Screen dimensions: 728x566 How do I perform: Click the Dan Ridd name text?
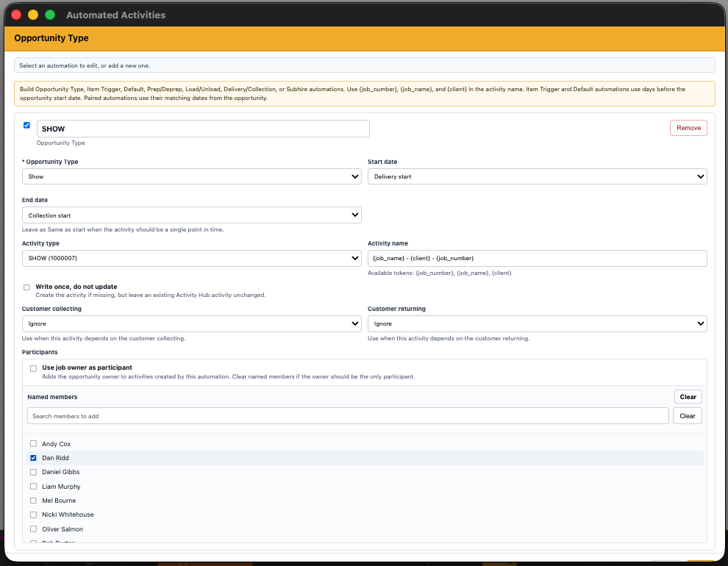55,458
